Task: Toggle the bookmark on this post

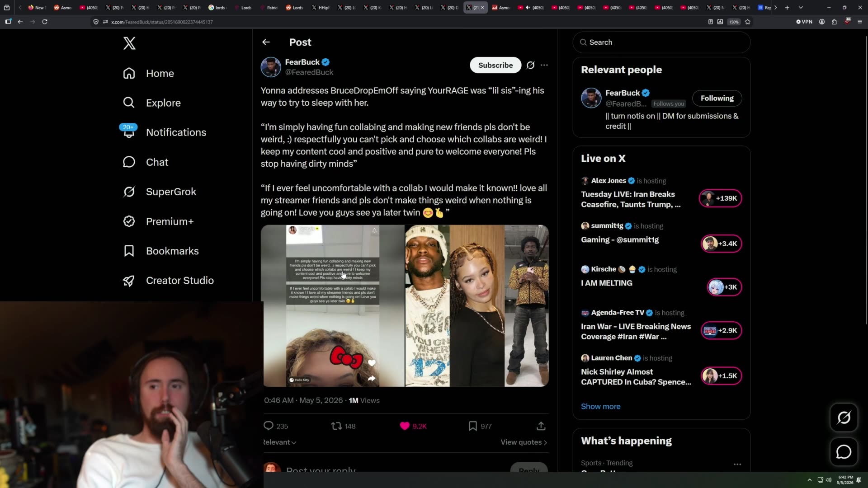Action: (x=473, y=426)
